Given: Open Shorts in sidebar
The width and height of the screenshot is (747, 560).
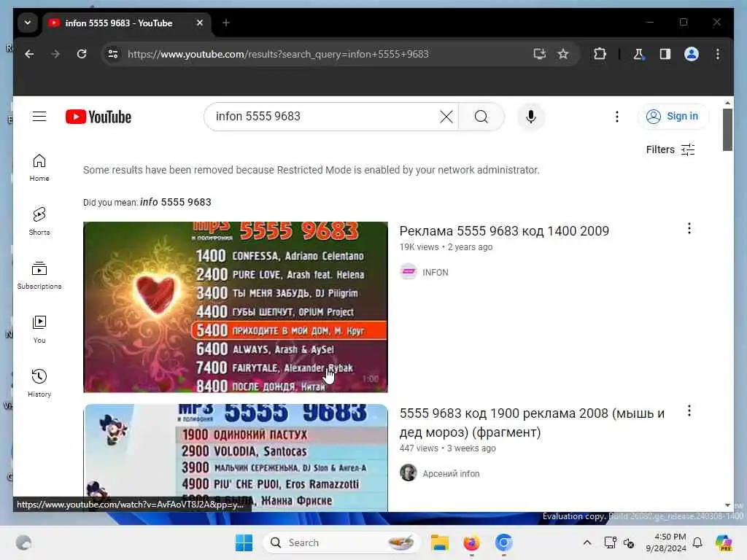Looking at the screenshot, I should 39,222.
